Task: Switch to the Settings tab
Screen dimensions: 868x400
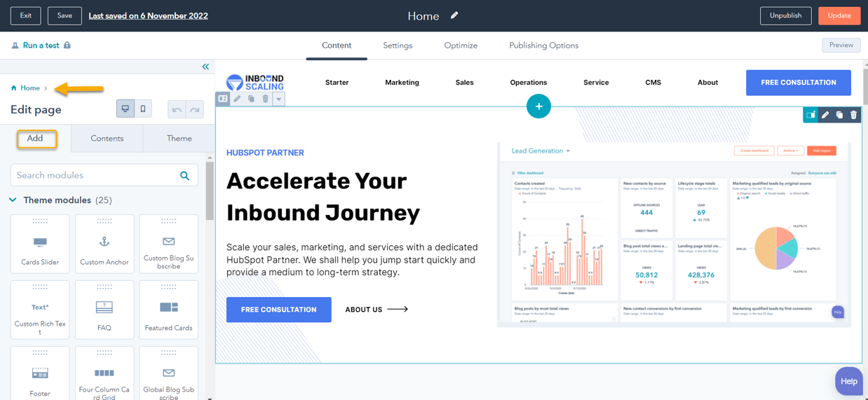Action: click(x=398, y=46)
